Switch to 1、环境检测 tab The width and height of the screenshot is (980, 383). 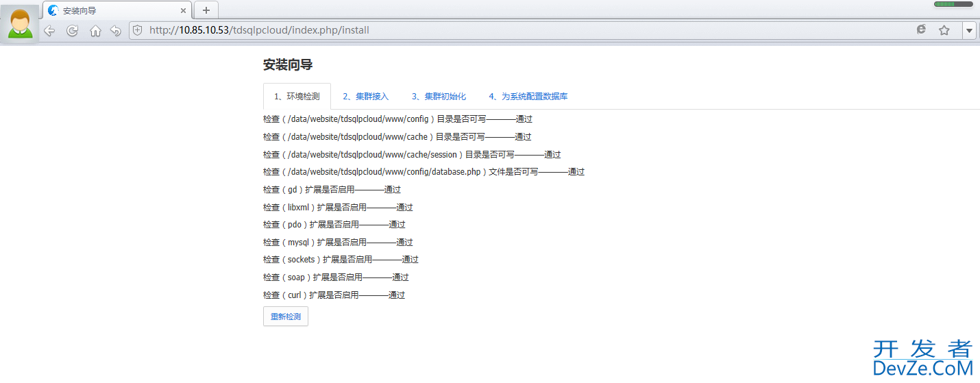point(297,97)
